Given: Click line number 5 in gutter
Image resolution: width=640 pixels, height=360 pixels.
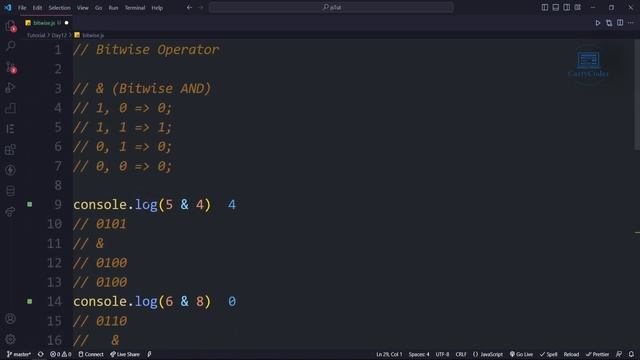Looking at the screenshot, I should [58, 127].
